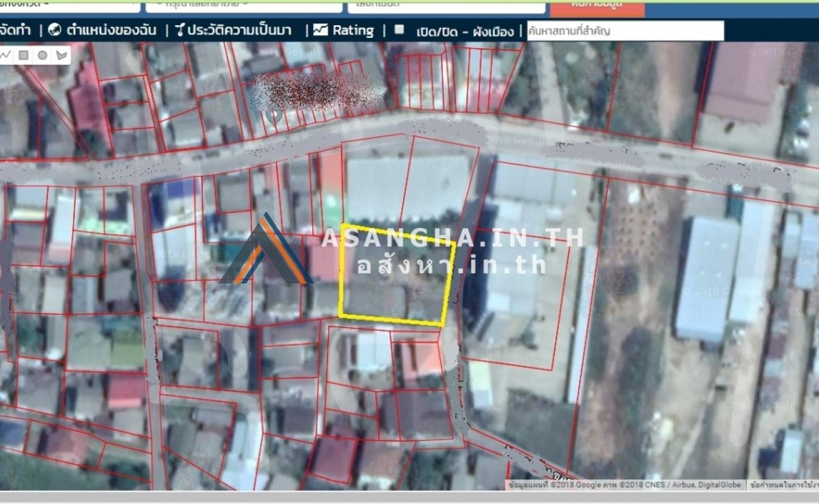The height and width of the screenshot is (504, 819).
Task: Open the province dropdown at top left
Action: pyautogui.click(x=70, y=6)
